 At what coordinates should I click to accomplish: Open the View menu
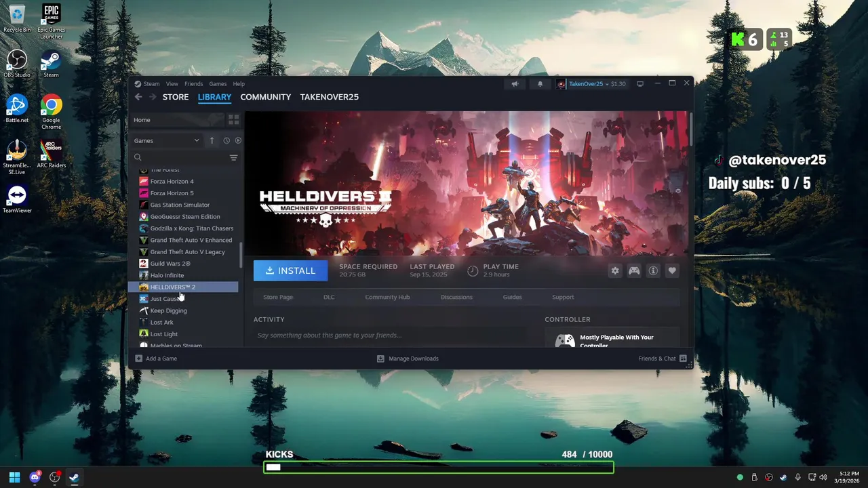pos(172,84)
